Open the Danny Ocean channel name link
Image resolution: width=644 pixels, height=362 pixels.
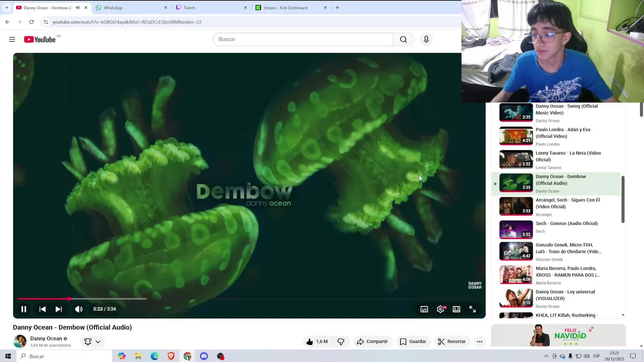point(46,338)
